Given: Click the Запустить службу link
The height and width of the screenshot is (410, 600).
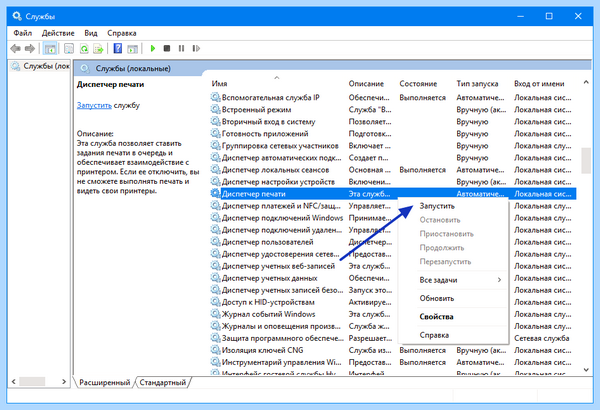Looking at the screenshot, I should (94, 105).
